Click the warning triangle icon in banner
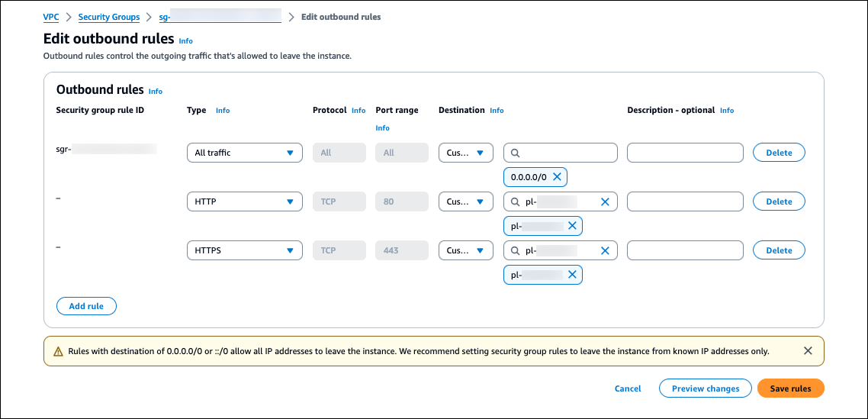Image resolution: width=868 pixels, height=419 pixels. point(58,352)
